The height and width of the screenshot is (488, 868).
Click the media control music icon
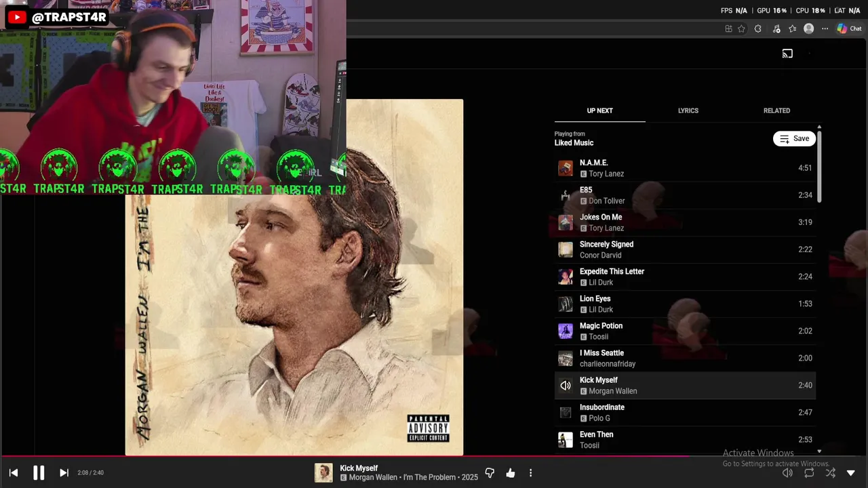tap(776, 28)
